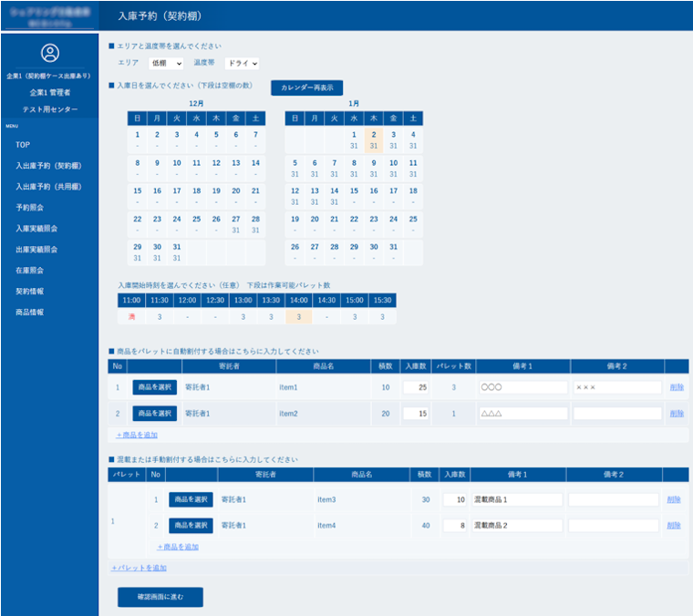The image size is (693, 616).
Task: Click the 備考2 field containing ×××
Action: pos(616,387)
